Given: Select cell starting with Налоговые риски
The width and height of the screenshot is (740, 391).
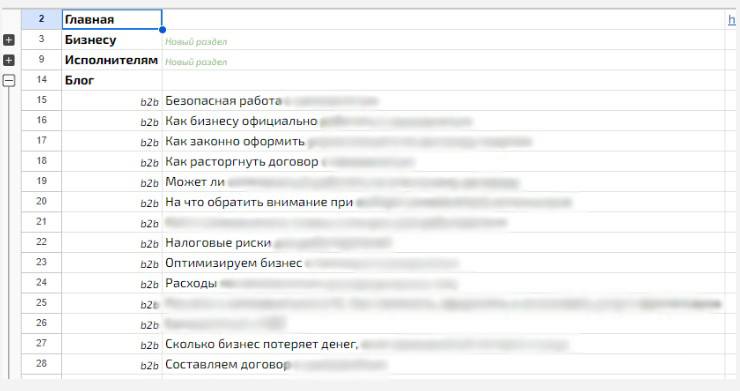Looking at the screenshot, I should (444, 243).
